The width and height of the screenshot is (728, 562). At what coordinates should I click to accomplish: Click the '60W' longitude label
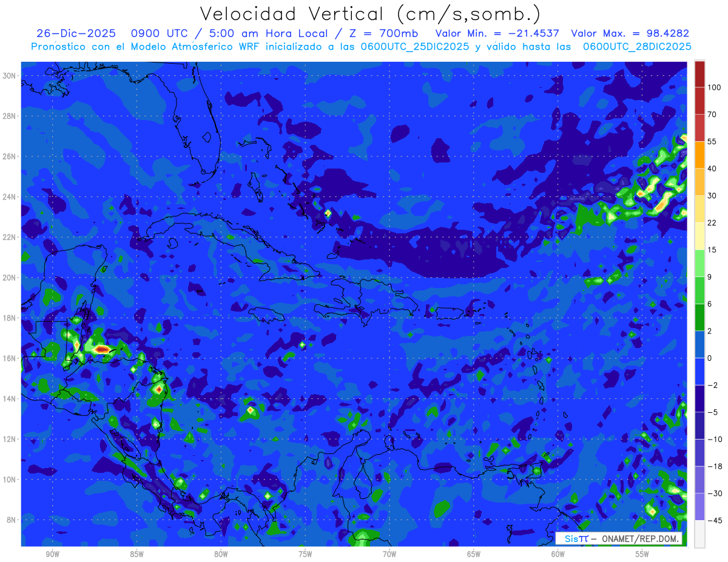tap(558, 554)
